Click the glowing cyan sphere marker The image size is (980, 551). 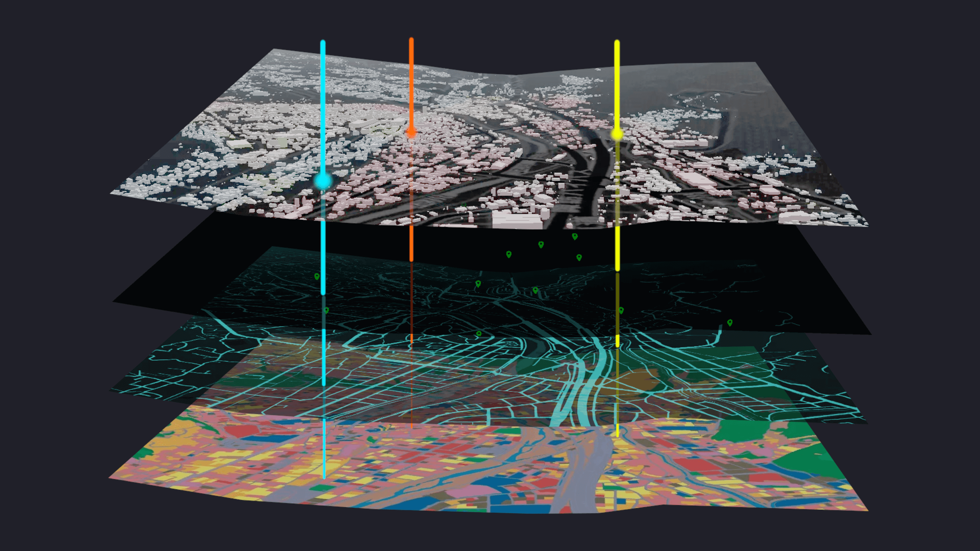pos(323,181)
